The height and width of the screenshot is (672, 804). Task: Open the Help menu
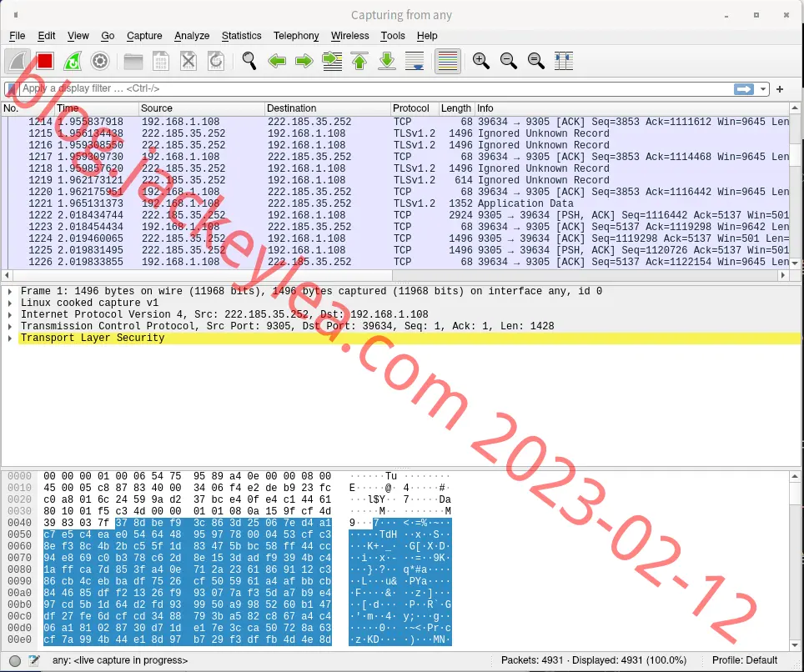427,36
